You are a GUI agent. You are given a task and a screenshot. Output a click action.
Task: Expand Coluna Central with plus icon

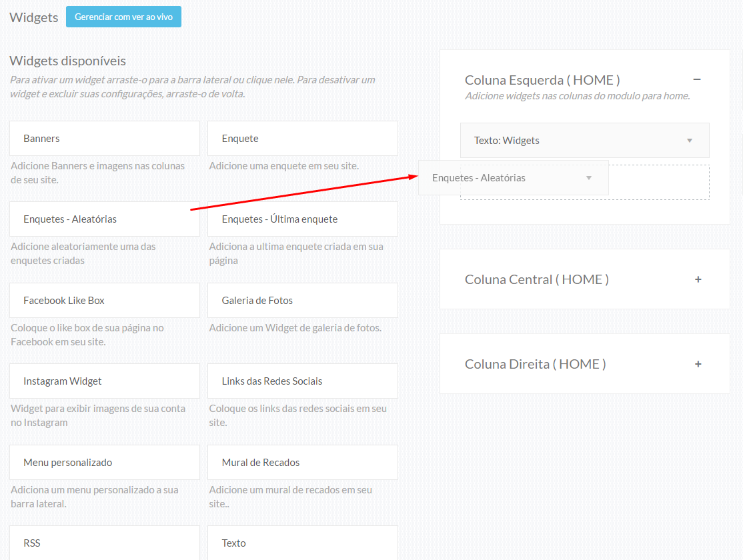pos(698,279)
